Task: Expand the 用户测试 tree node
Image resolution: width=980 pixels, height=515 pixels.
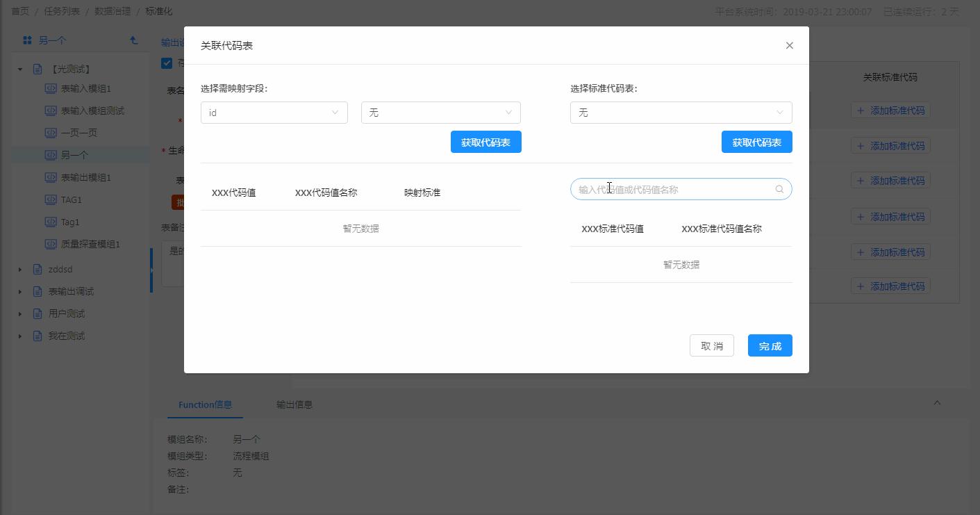Action: coord(20,313)
